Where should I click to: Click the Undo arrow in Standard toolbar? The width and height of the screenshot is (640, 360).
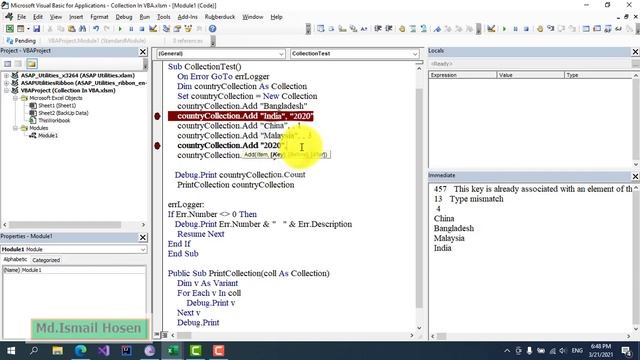(96, 29)
